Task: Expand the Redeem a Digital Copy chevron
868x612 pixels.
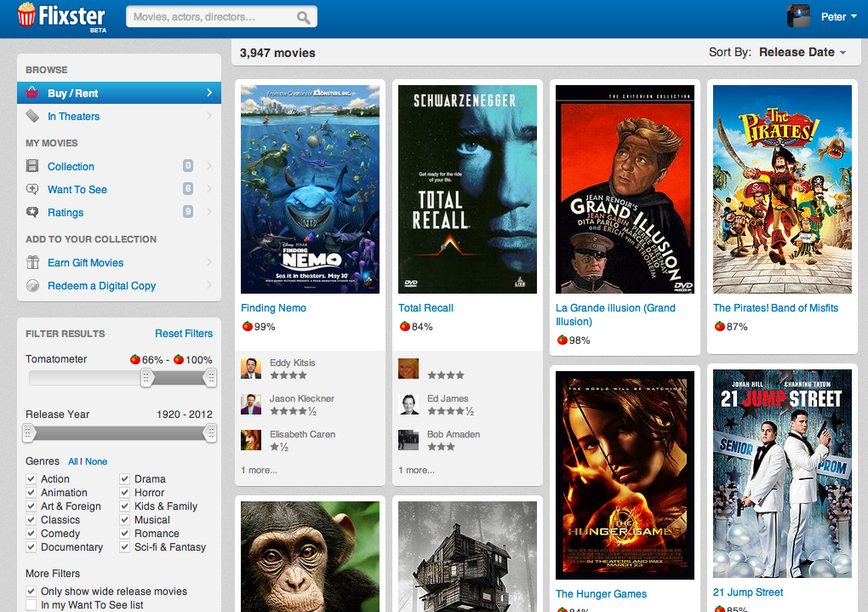Action: (x=209, y=285)
